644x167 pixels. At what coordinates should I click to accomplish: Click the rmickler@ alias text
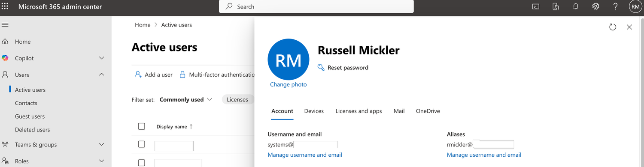pyautogui.click(x=460, y=145)
